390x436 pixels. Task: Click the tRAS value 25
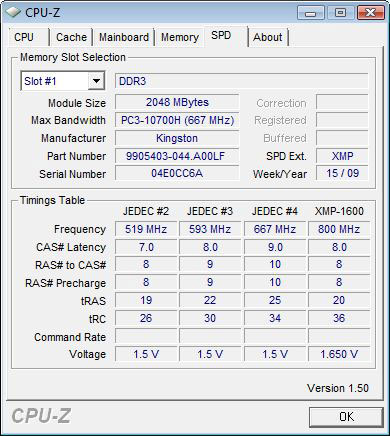275,300
